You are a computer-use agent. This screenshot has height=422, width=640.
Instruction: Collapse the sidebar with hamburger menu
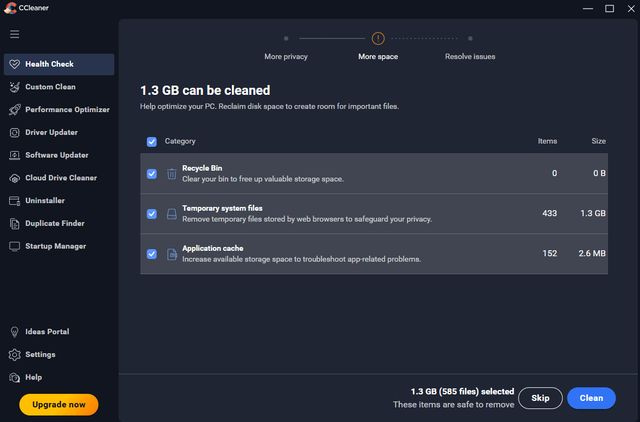pyautogui.click(x=14, y=34)
